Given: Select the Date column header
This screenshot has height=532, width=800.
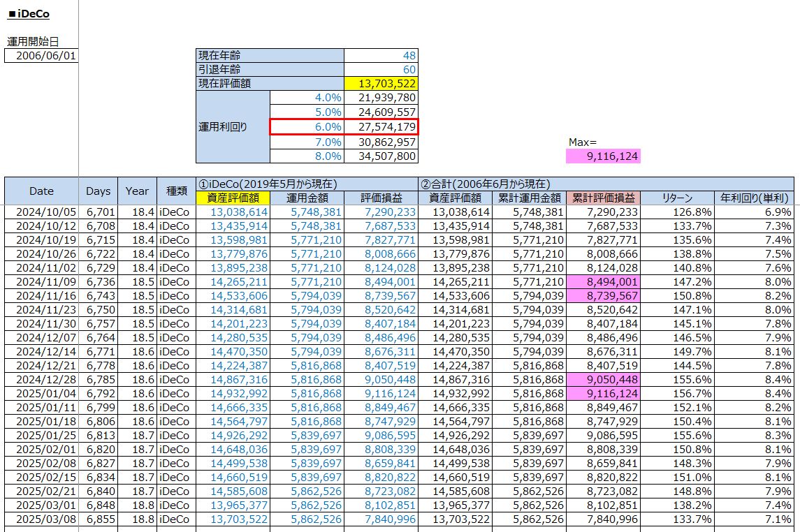Looking at the screenshot, I should (41, 191).
